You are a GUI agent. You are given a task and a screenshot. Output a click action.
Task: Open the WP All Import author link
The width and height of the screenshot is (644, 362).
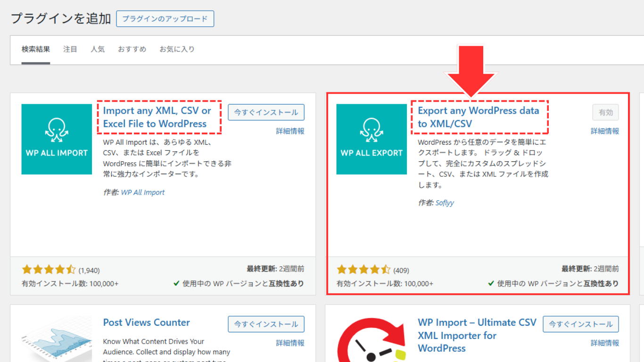click(x=143, y=192)
